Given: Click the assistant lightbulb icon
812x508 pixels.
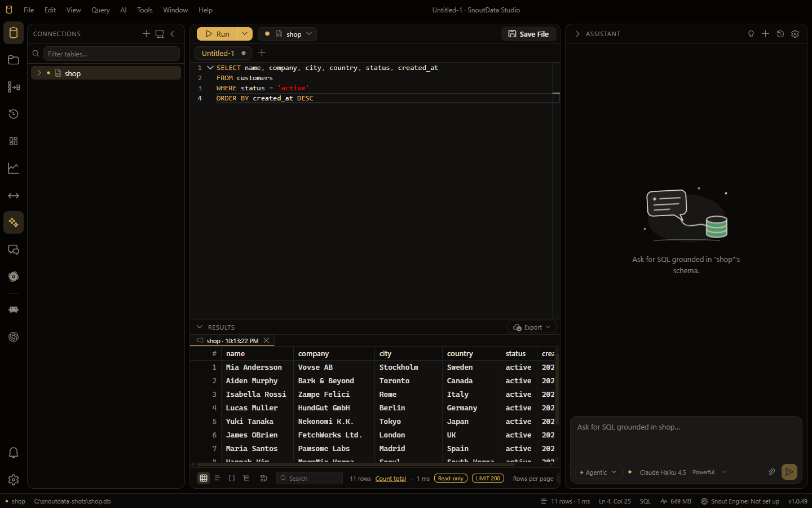Looking at the screenshot, I should point(751,34).
